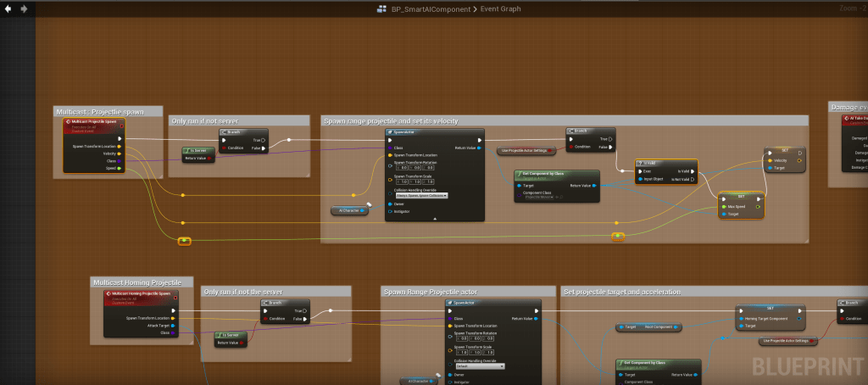Click the forward navigation arrow

[23, 8]
